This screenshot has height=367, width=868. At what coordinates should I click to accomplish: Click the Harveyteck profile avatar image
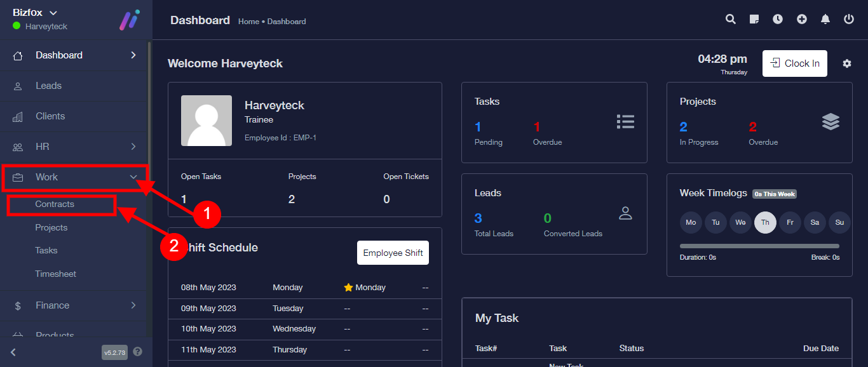click(207, 121)
